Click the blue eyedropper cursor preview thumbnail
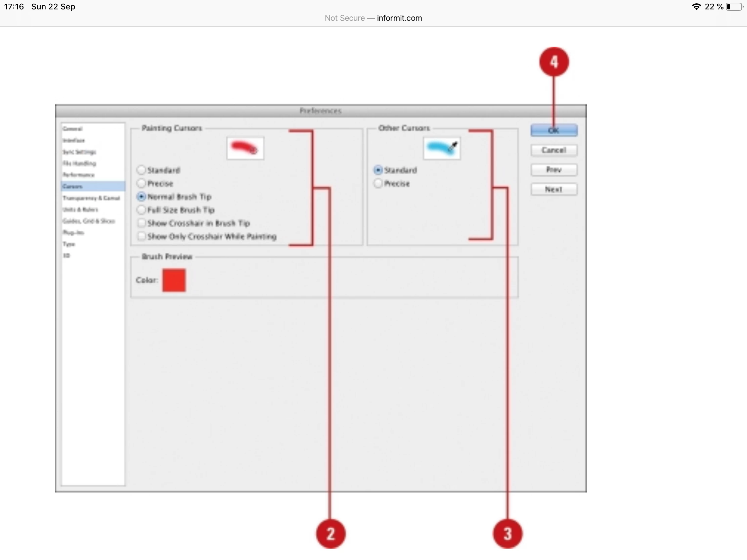Viewport: 747px width, 560px height. 441,148
